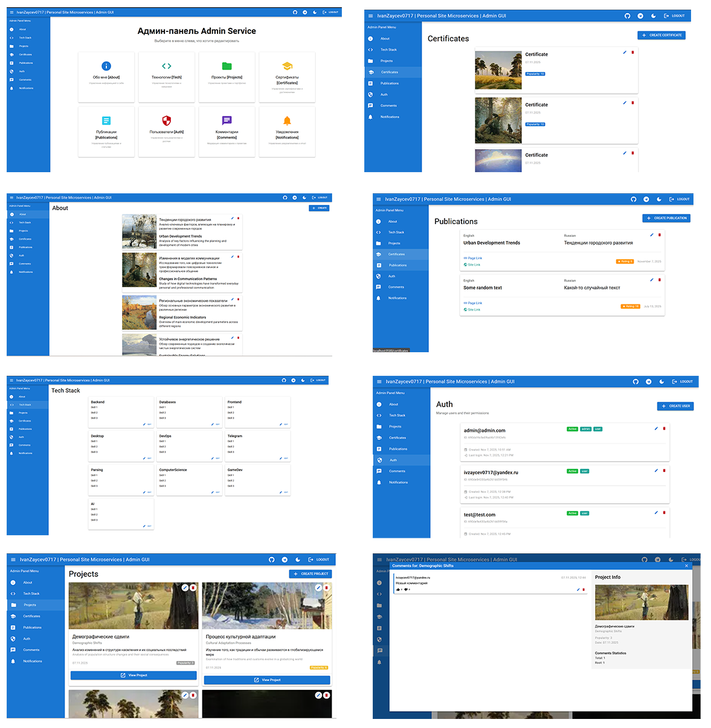Delete the ivzaycev0717@yandex.ru user
Viewport: 711px width, 728px height.
664,470
